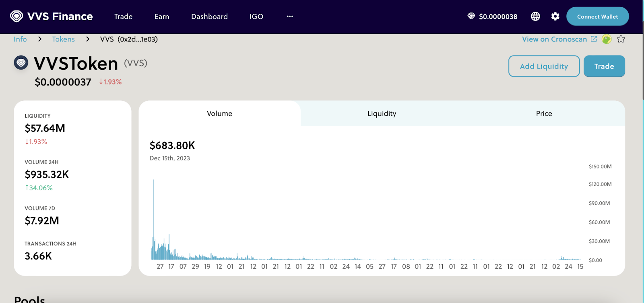Click the VVS price token icon in header
The width and height of the screenshot is (644, 303).
pos(471,16)
